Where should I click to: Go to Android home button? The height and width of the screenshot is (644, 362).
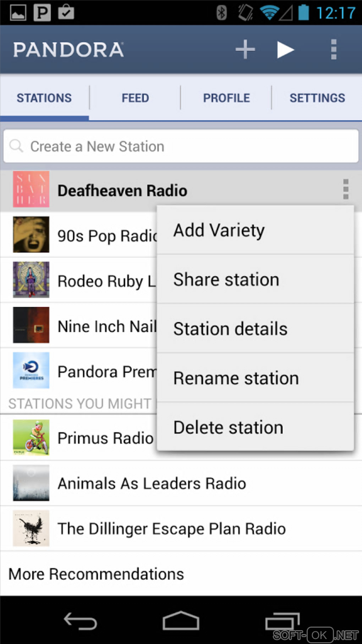point(181,621)
